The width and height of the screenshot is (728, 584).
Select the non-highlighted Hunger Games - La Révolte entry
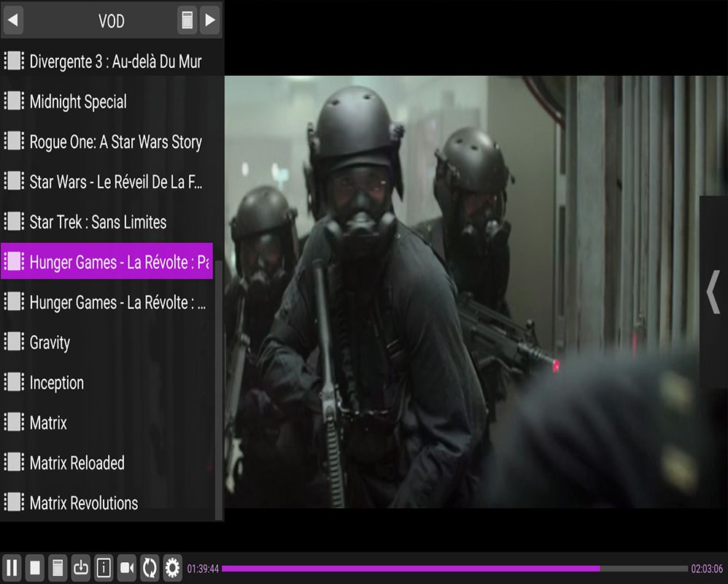click(107, 302)
